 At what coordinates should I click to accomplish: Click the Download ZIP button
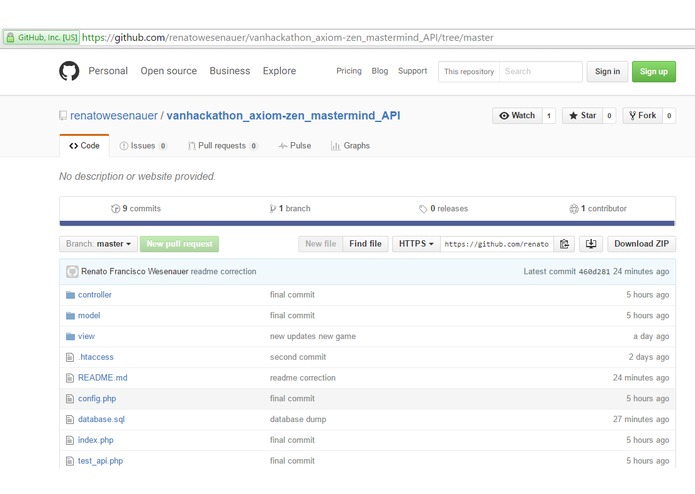(x=641, y=244)
